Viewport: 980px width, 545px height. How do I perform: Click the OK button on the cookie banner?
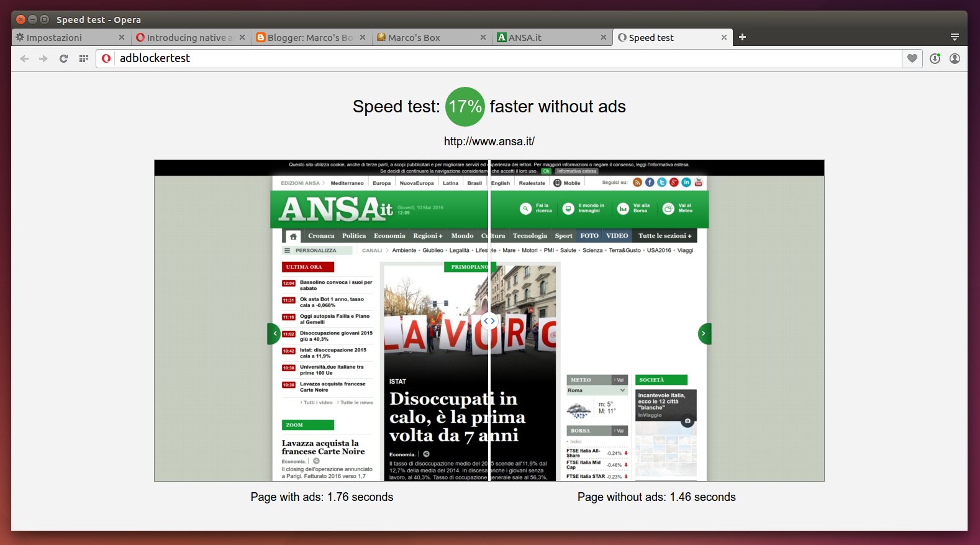point(546,171)
